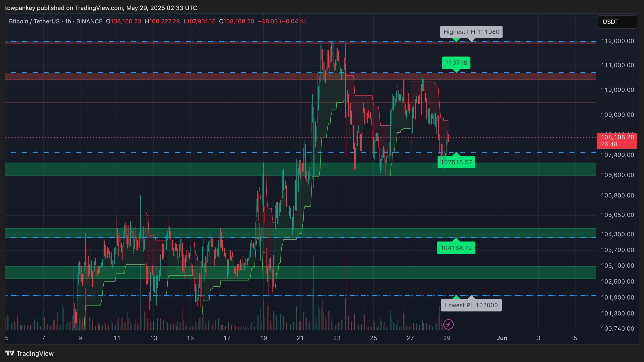Click the green arrow below 110718 label

click(x=456, y=71)
